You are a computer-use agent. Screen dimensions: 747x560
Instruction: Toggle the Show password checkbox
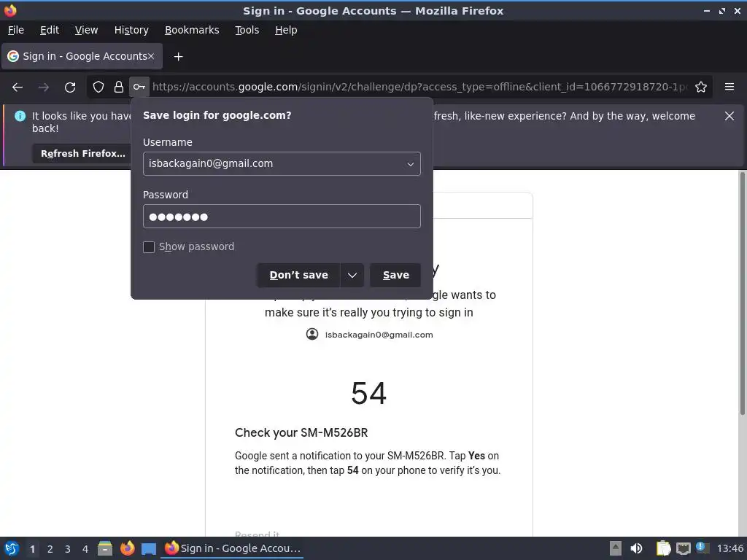[x=149, y=247]
